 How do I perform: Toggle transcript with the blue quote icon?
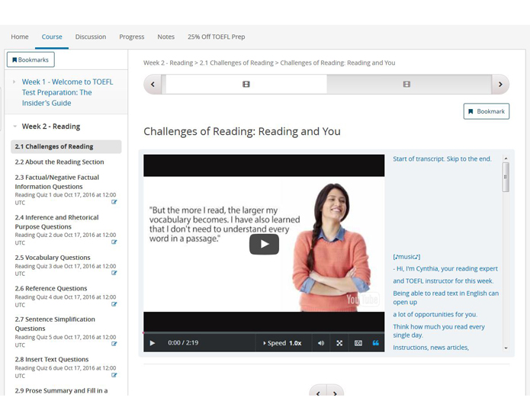click(x=375, y=343)
